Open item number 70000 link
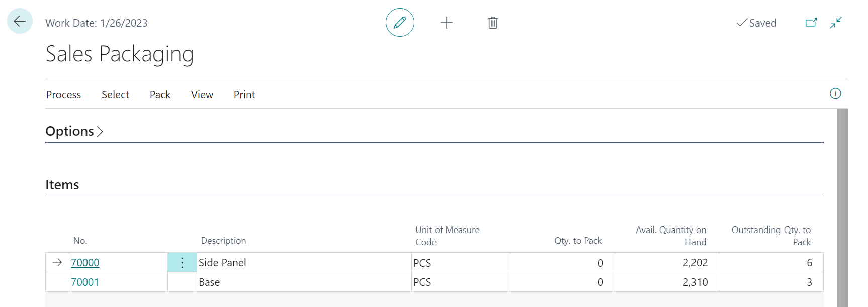 tap(85, 263)
